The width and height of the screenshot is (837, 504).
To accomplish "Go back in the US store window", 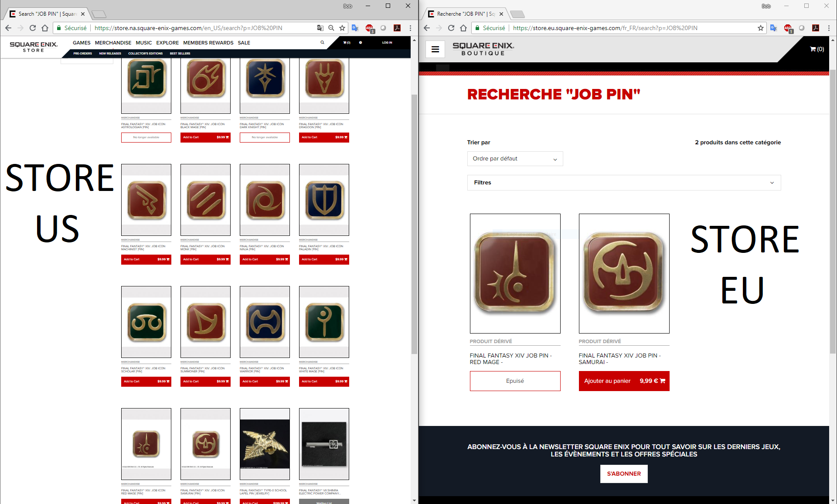I will click(x=8, y=28).
